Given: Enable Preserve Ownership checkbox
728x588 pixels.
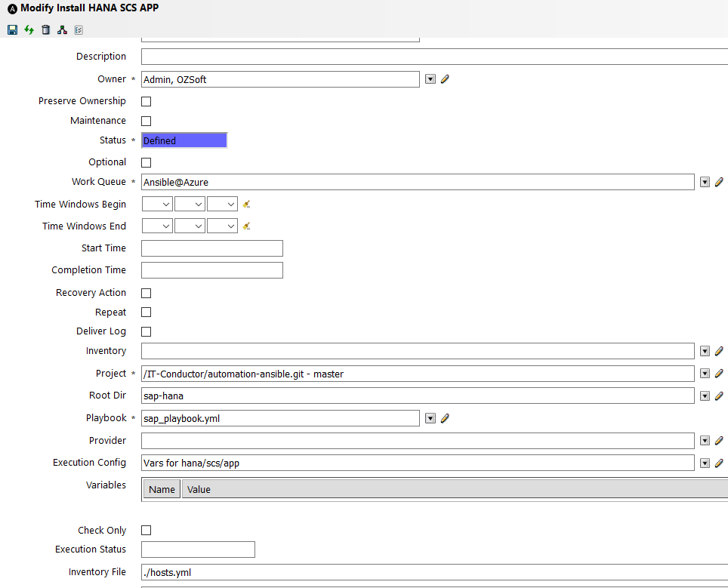Looking at the screenshot, I should tap(147, 101).
